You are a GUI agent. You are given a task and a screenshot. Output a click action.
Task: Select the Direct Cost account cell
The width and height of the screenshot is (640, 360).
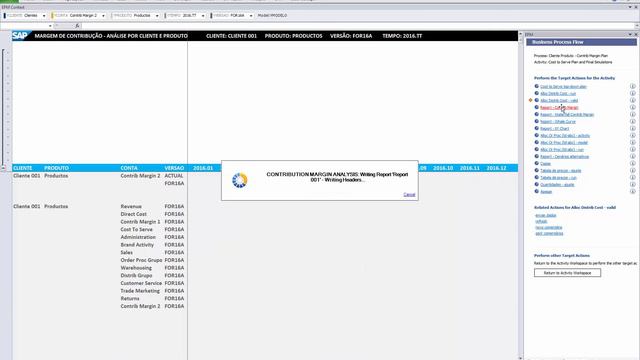[x=133, y=214]
